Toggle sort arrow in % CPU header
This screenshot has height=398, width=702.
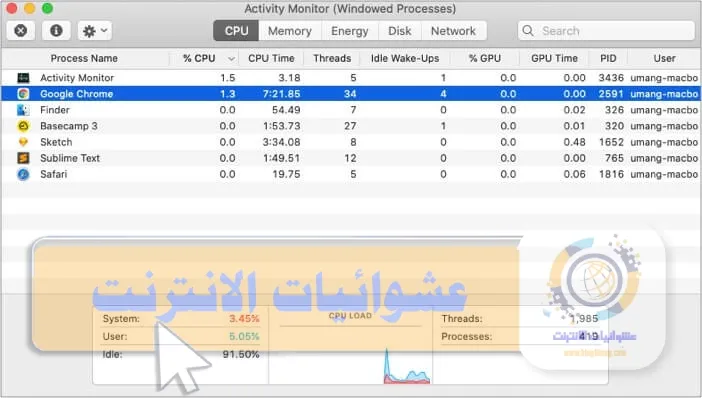click(231, 59)
